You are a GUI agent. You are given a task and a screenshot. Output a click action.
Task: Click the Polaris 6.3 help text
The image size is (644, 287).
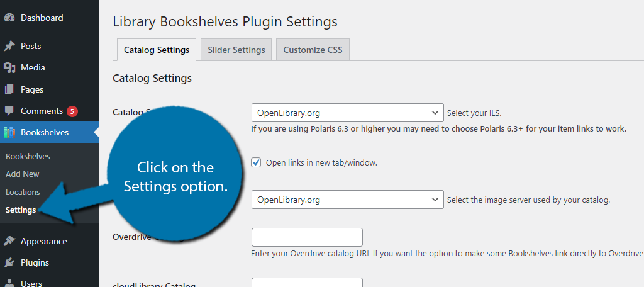pyautogui.click(x=438, y=128)
